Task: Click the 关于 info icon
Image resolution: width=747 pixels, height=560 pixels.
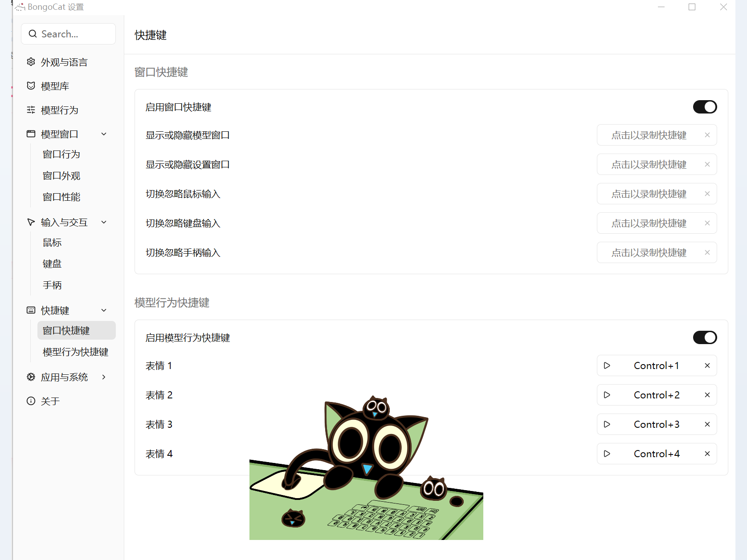Action: pos(31,401)
